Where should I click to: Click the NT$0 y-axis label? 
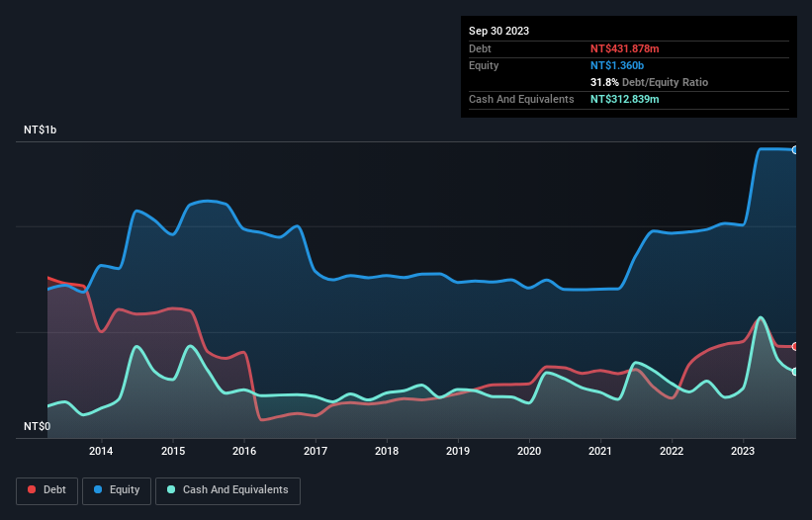38,426
